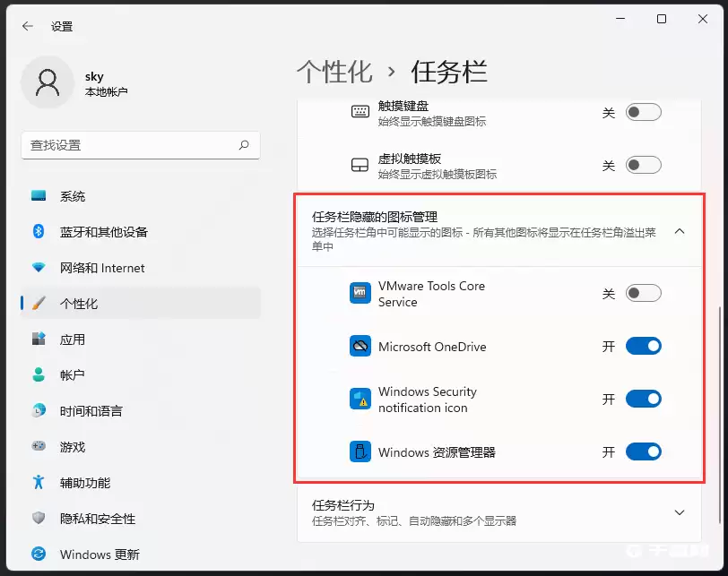Disable the Microsoft OneDrive toggle
This screenshot has width=728, height=576.
643,346
